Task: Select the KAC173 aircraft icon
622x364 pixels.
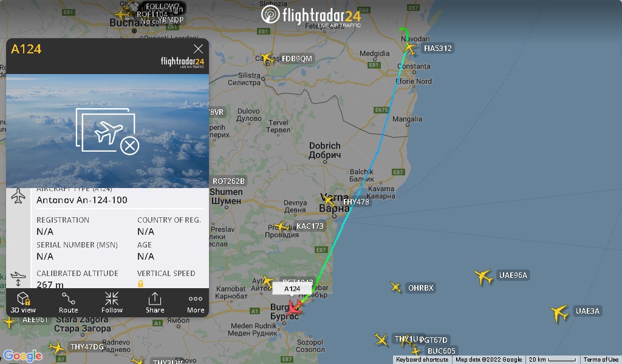Action: pyautogui.click(x=282, y=226)
